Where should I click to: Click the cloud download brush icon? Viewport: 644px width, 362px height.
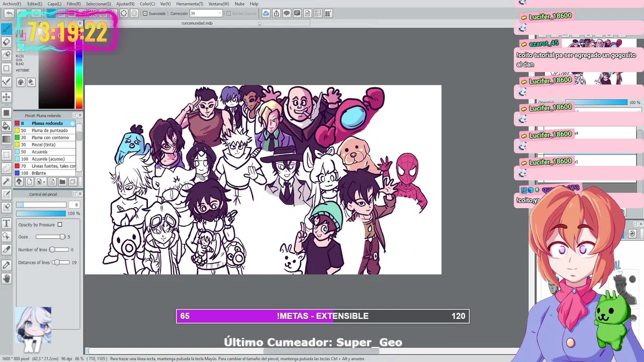19,182
